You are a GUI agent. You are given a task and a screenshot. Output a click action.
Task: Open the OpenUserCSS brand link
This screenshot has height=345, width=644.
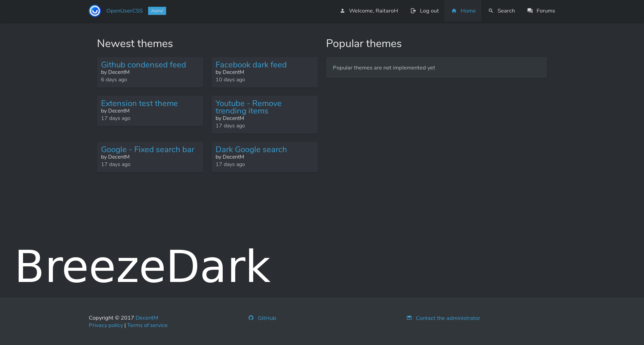point(124,11)
